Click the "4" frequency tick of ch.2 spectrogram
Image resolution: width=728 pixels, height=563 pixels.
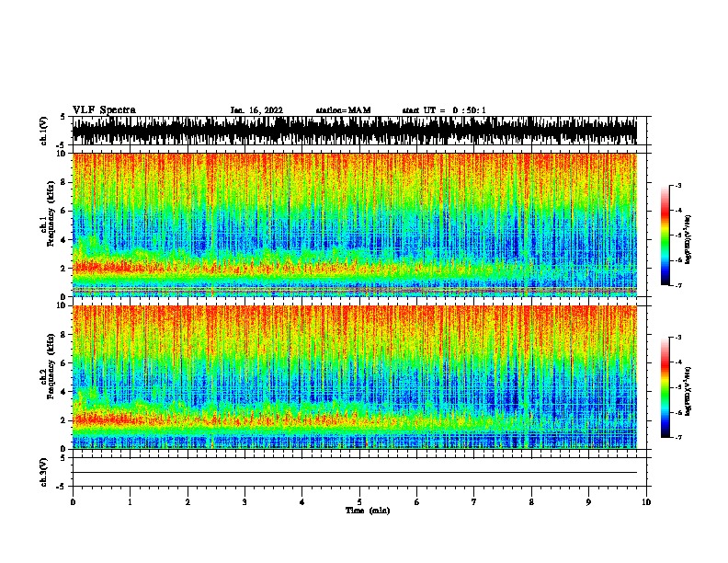(65, 392)
